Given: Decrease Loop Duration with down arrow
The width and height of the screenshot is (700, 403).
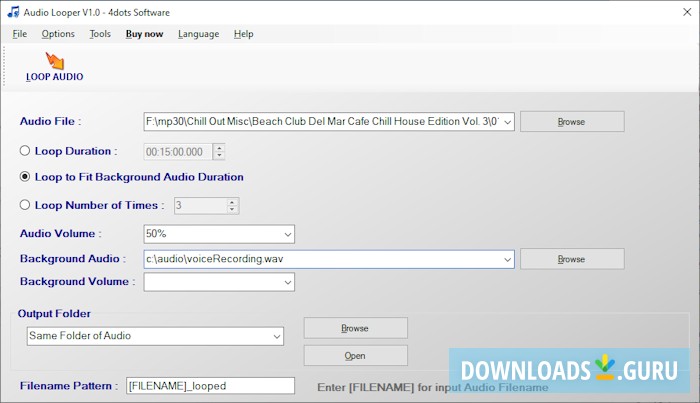Looking at the screenshot, I should [219, 156].
